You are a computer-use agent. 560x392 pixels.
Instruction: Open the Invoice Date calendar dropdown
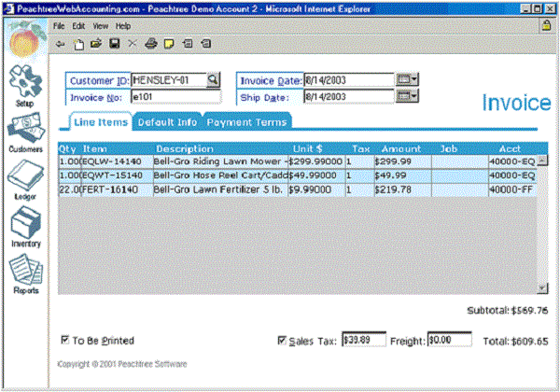click(407, 79)
